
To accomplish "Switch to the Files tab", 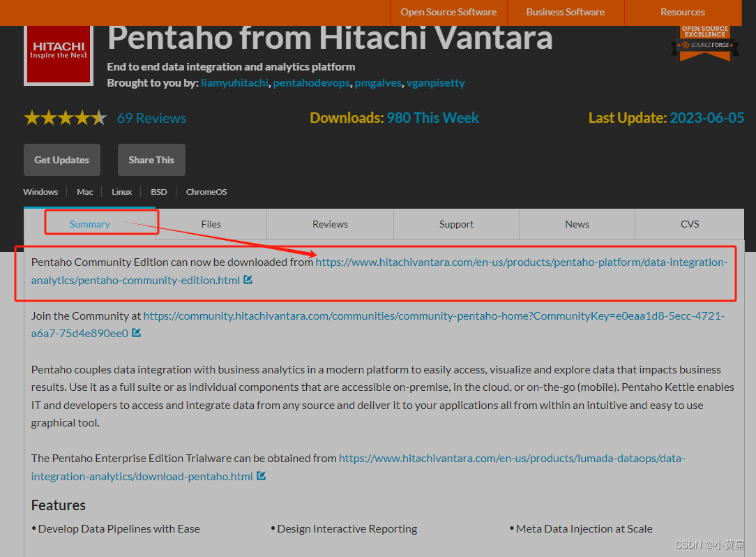I will [211, 224].
